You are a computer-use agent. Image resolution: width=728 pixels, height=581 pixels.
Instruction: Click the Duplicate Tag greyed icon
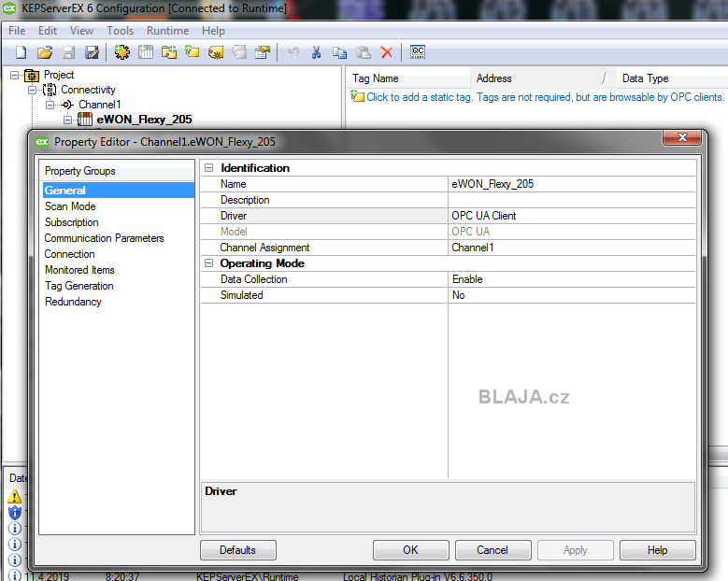[x=239, y=52]
